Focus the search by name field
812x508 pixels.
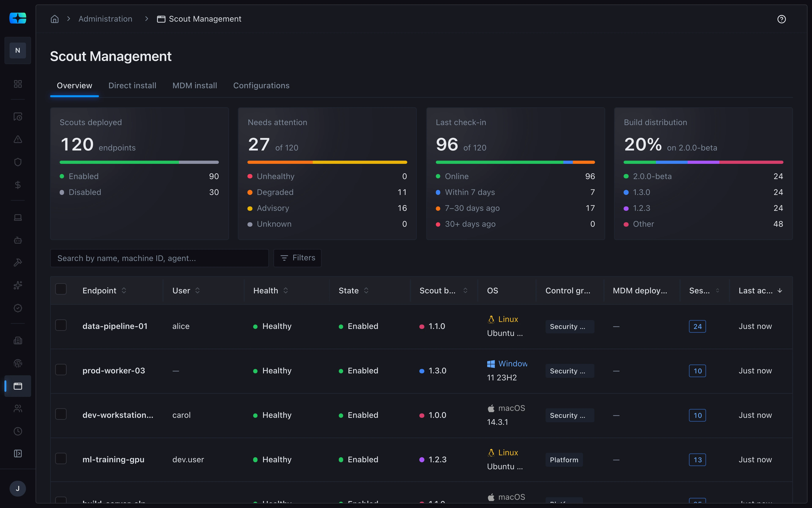tap(159, 258)
